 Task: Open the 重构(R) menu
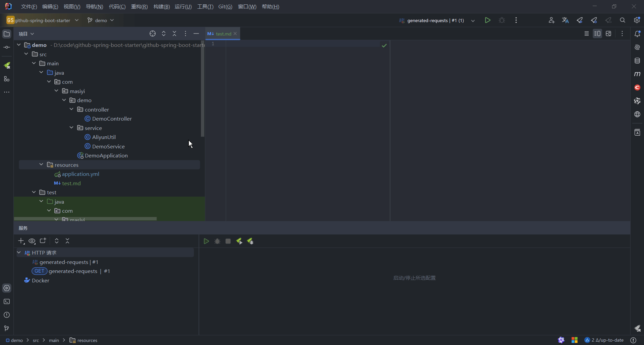pos(139,7)
